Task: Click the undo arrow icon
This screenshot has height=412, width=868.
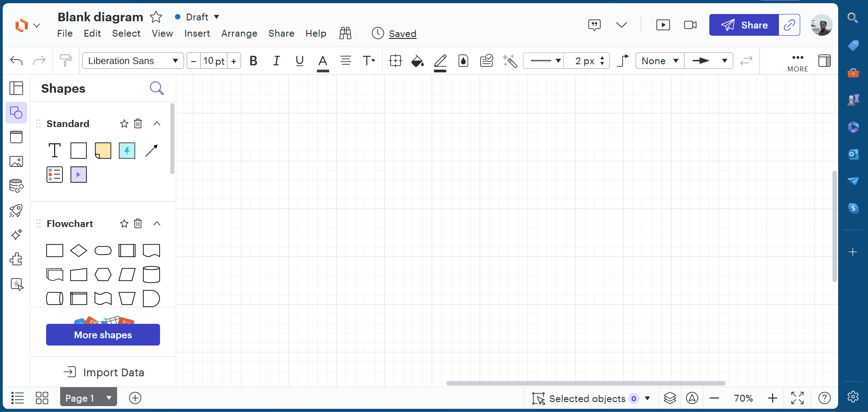Action: 16,60
